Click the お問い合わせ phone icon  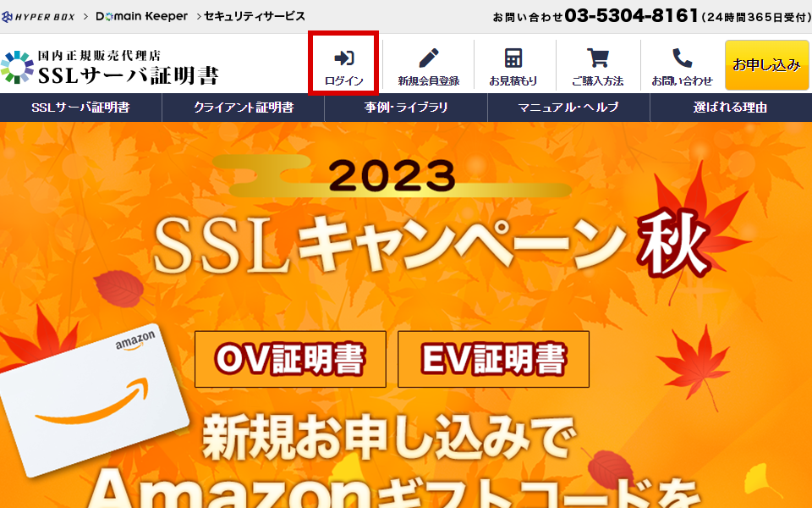682,58
